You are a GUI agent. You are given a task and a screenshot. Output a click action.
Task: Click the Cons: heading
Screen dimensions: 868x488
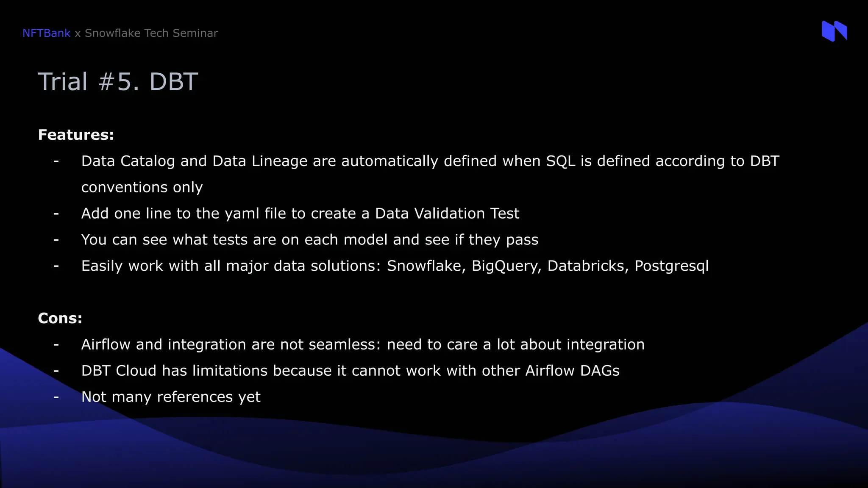(60, 318)
